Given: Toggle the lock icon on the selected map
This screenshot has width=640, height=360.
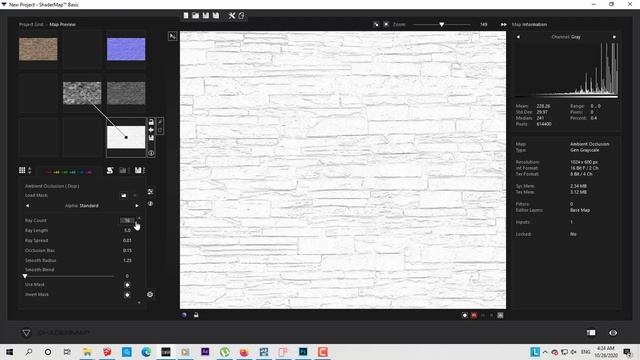Looking at the screenshot, I should point(151,122).
